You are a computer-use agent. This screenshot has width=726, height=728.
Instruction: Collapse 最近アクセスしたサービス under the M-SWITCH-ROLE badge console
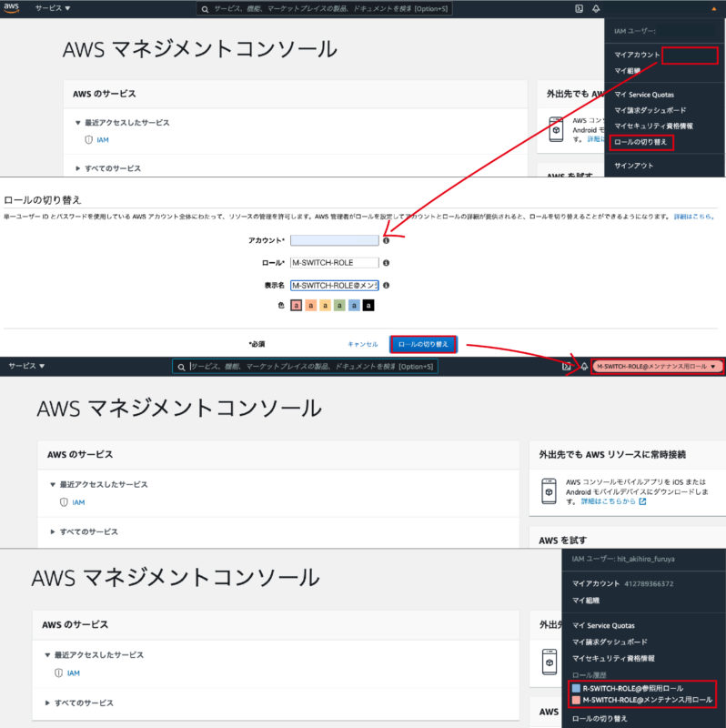pyautogui.click(x=53, y=485)
